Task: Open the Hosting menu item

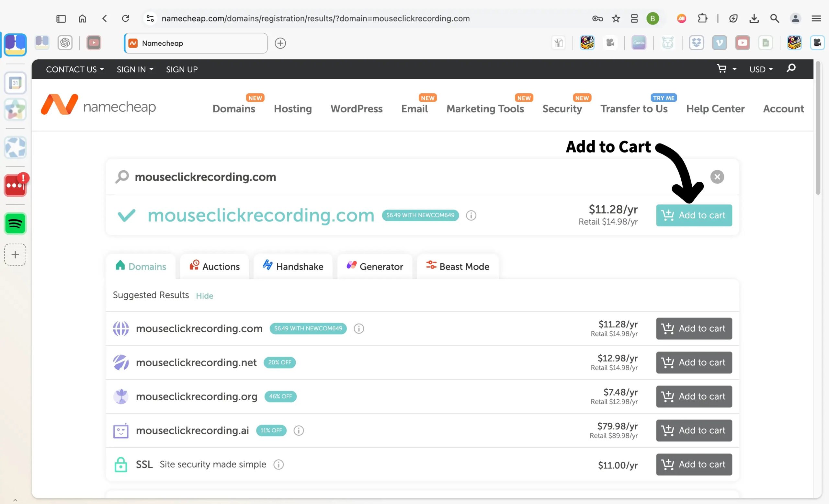Action: coord(293,109)
